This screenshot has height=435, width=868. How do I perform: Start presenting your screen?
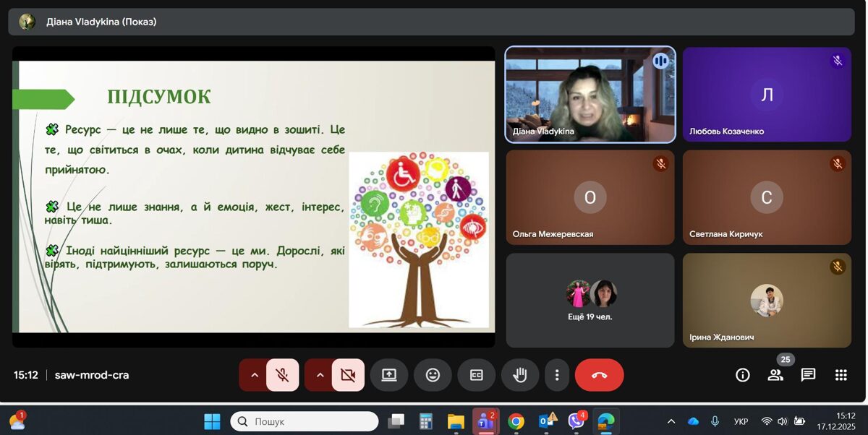point(389,375)
